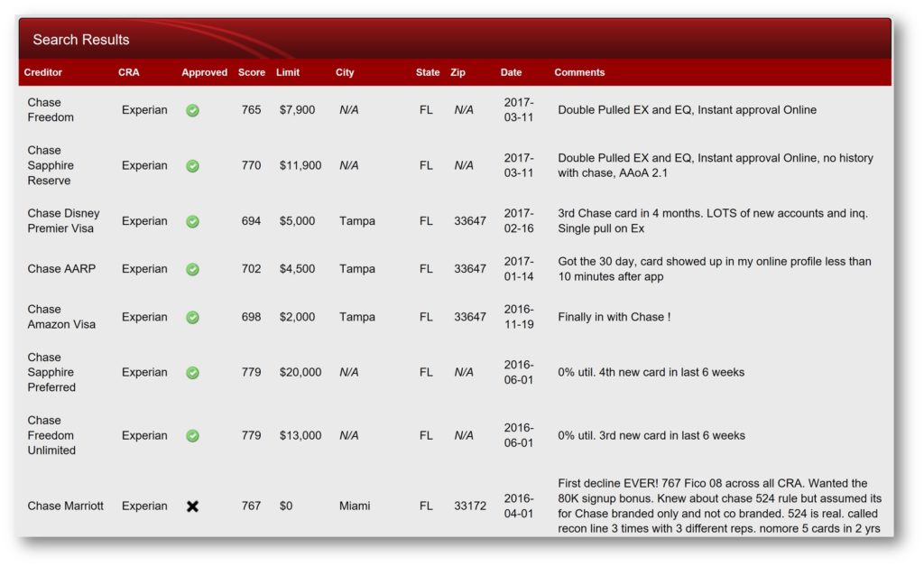The height and width of the screenshot is (567, 924).
Task: Select the Chase Marriott creditor cell
Action: pos(65,507)
